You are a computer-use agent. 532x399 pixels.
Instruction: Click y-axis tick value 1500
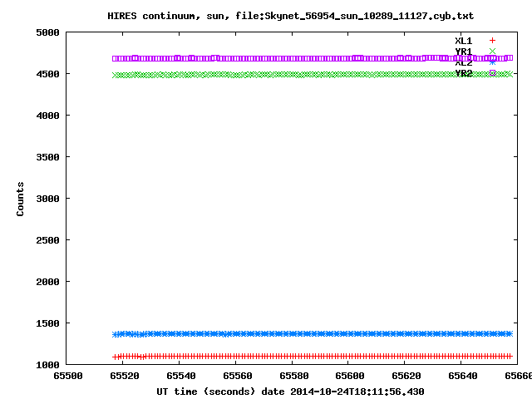tap(47, 323)
